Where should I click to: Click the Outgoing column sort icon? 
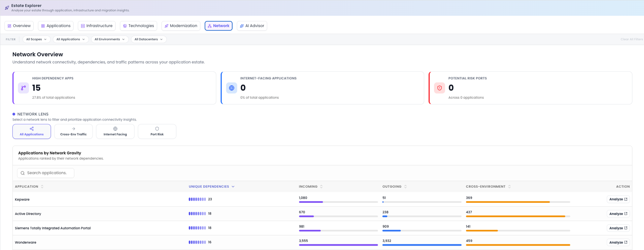405,187
